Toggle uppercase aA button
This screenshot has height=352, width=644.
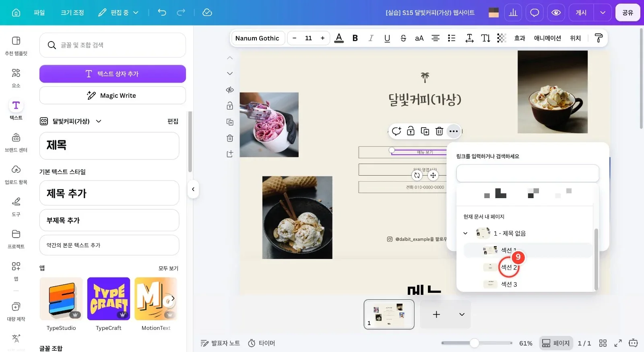tap(419, 38)
